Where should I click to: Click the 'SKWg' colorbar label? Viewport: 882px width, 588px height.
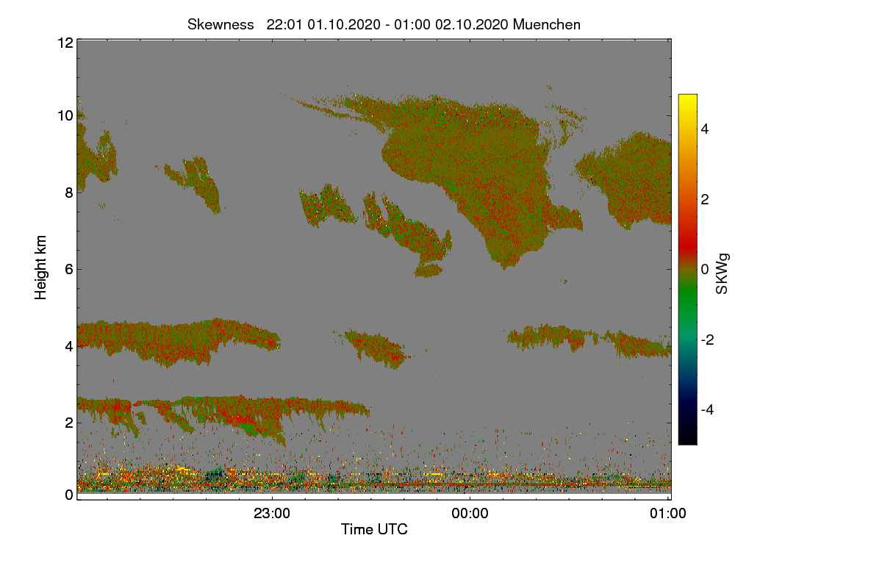tap(723, 273)
